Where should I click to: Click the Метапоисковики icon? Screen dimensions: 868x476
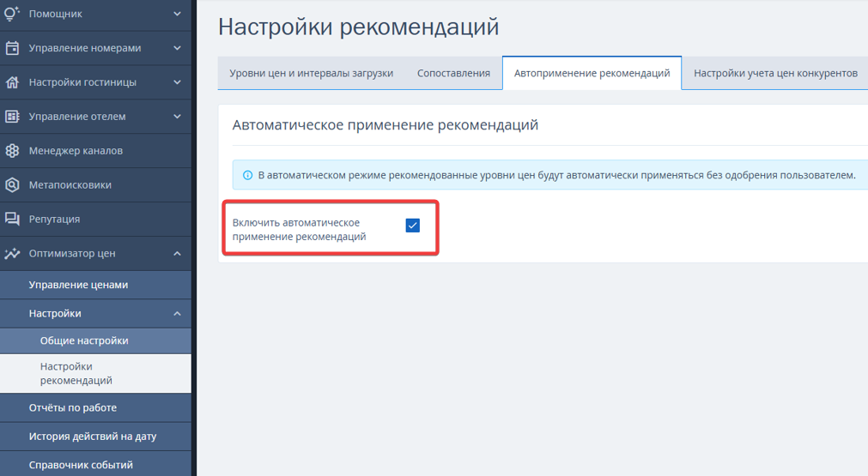coord(12,185)
